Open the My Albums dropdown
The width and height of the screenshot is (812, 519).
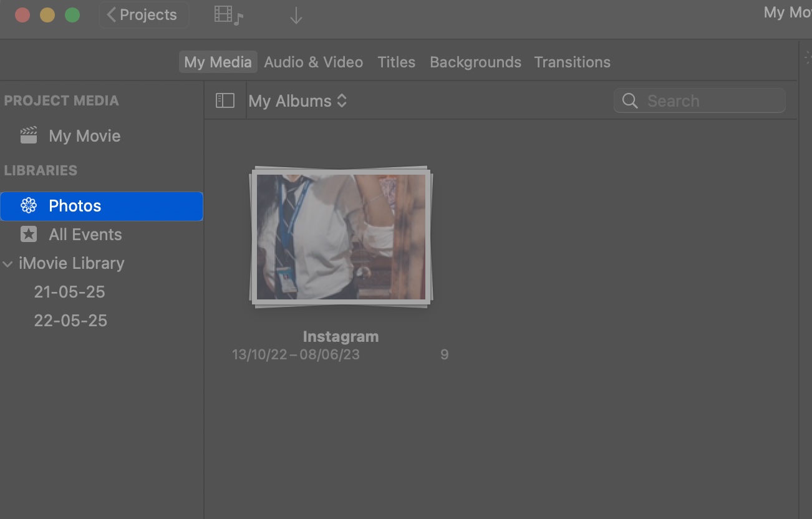pyautogui.click(x=298, y=100)
